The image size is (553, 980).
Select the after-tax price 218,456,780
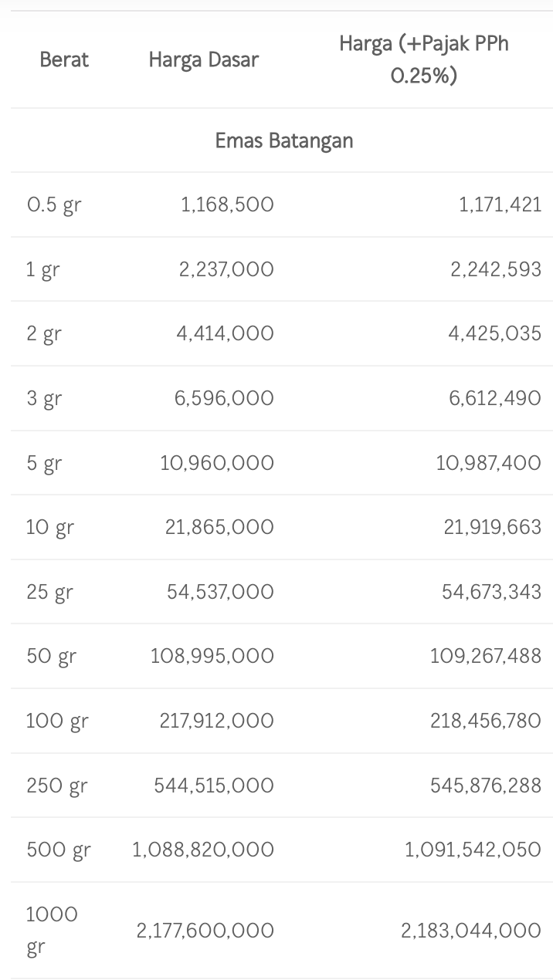pyautogui.click(x=486, y=721)
